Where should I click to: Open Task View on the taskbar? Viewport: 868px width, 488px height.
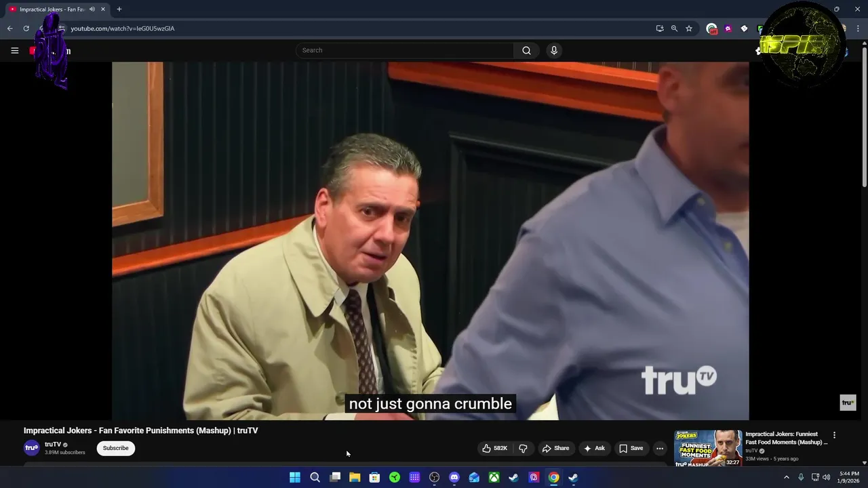pos(335,477)
